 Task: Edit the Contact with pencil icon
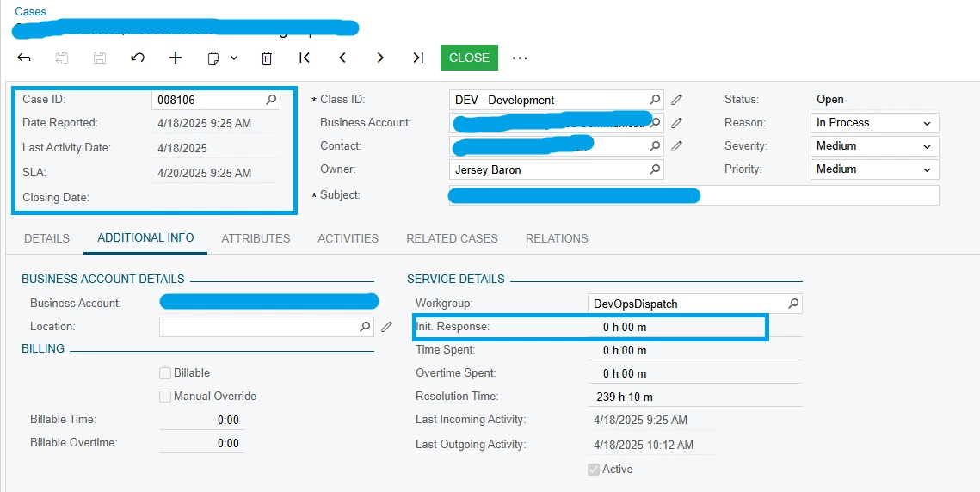pyautogui.click(x=676, y=145)
